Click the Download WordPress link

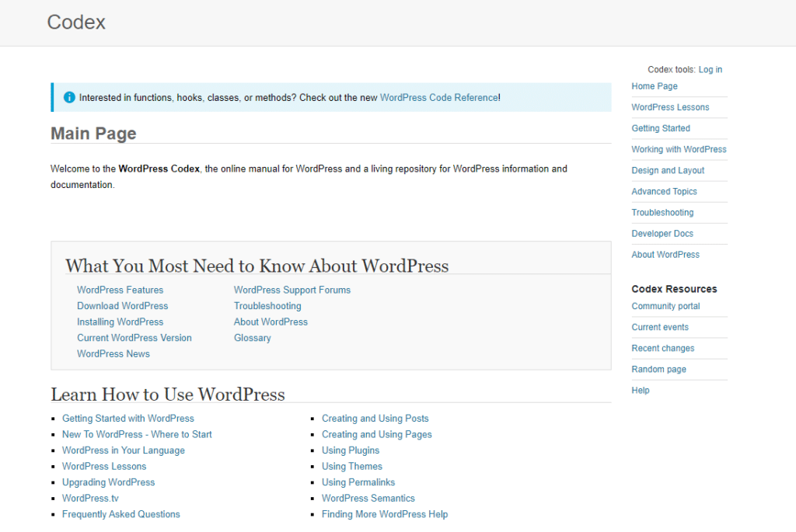tap(122, 306)
